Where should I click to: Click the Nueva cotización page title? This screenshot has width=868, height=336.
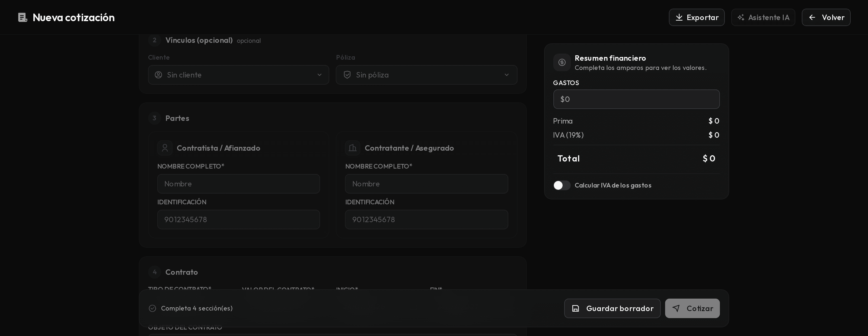(x=74, y=18)
